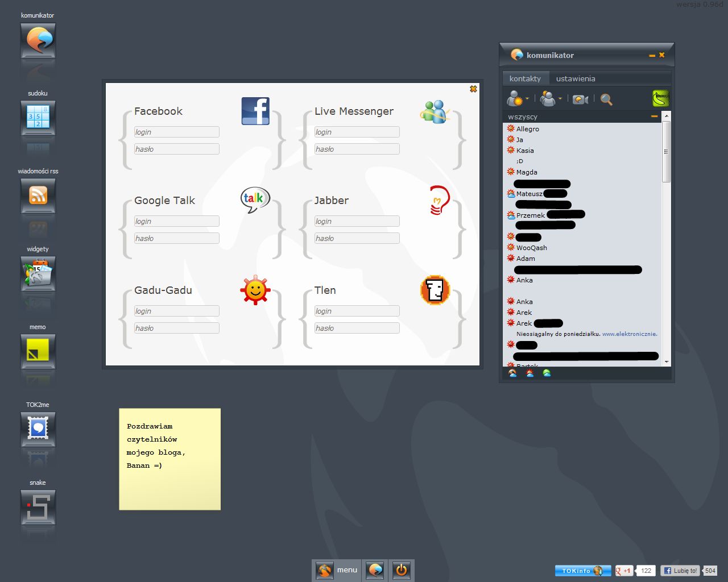Viewport: 728px width, 582px height.
Task: Click the Google Talk logo icon
Action: coord(255,199)
